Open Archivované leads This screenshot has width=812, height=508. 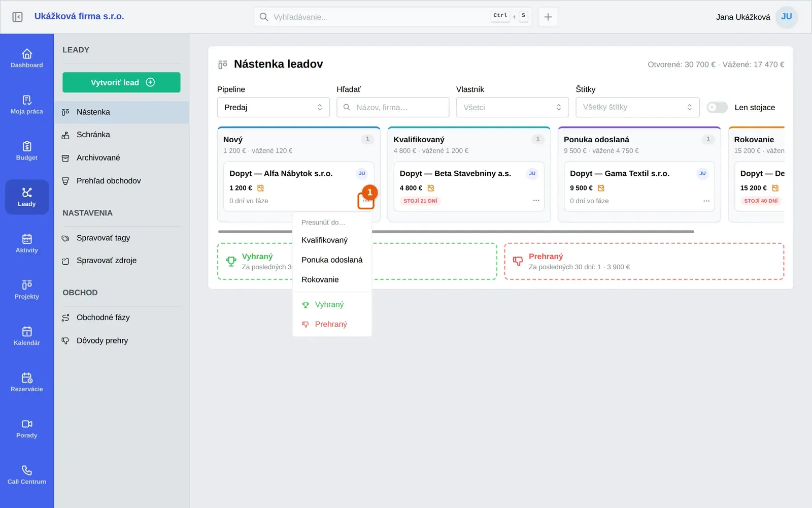coord(122,157)
